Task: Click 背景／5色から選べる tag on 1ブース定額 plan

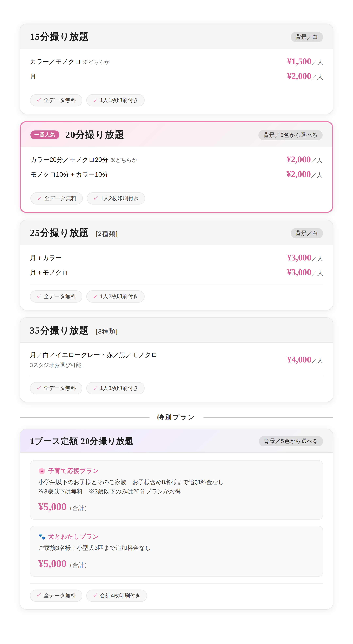Action: coord(291,441)
